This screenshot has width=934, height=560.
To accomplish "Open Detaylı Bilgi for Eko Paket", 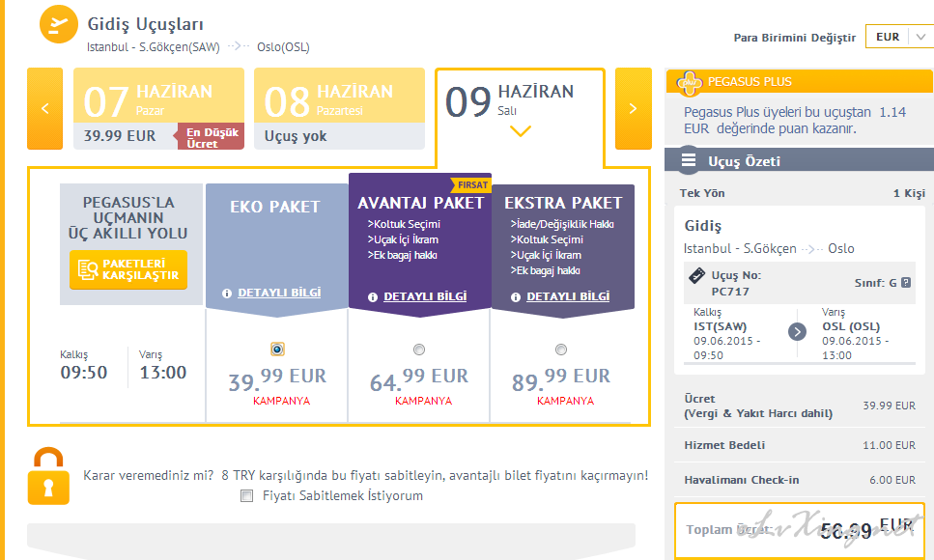I will (279, 294).
